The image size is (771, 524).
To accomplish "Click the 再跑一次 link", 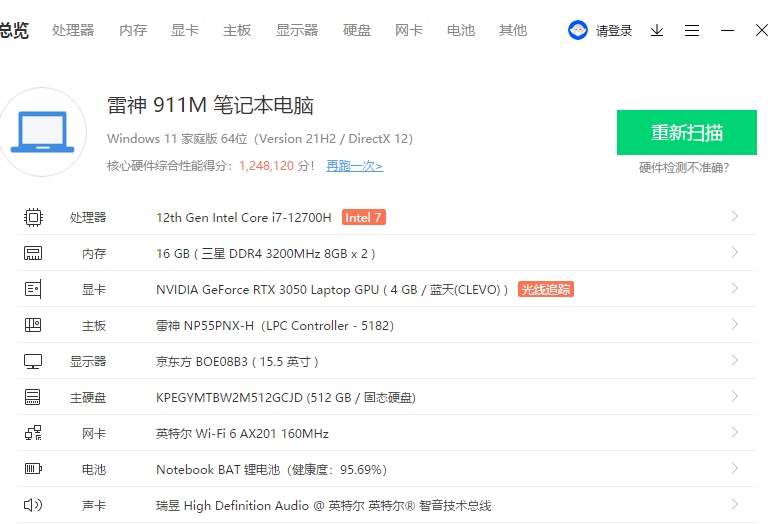I will click(354, 166).
